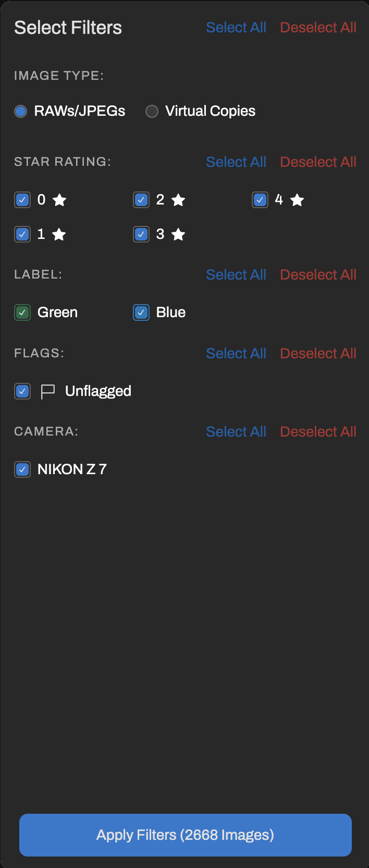The width and height of the screenshot is (369, 868).
Task: Toggle the Unflagged checkbox
Action: pos(22,391)
